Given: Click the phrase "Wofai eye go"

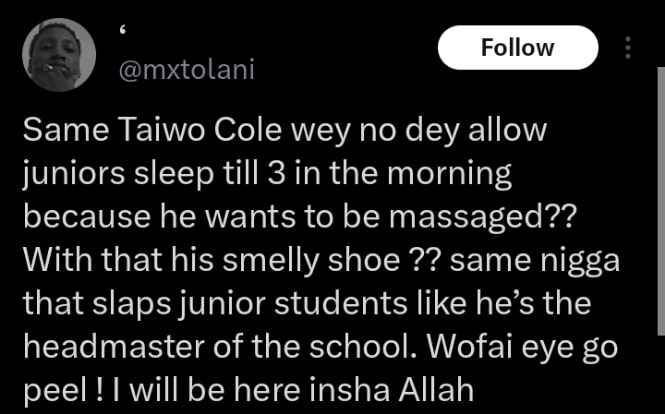Looking at the screenshot, I should pyautogui.click(x=522, y=347).
